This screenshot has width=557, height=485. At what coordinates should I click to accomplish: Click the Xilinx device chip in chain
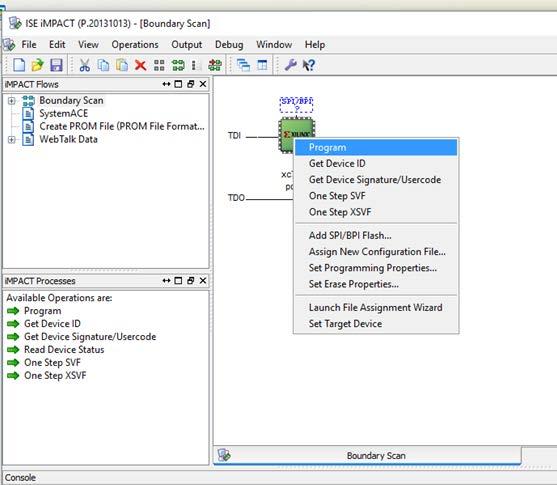coord(296,135)
